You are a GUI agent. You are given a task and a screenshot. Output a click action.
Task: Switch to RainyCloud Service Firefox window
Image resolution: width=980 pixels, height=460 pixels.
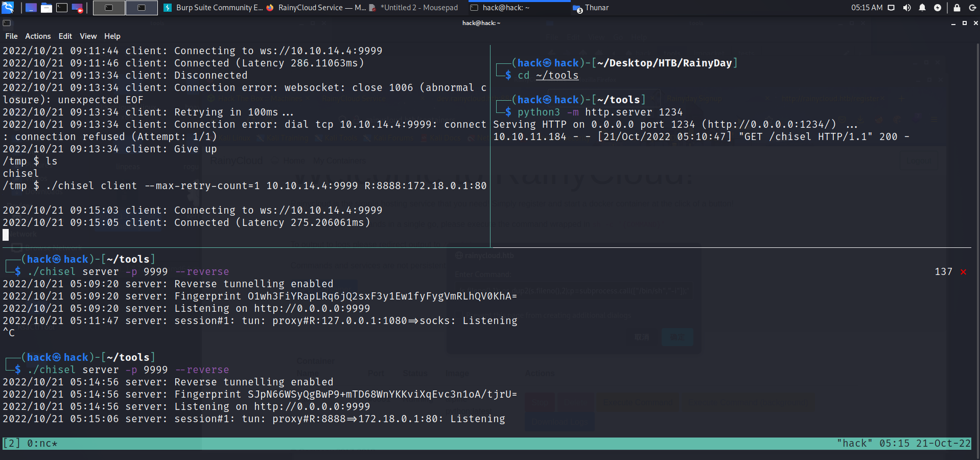coord(316,8)
